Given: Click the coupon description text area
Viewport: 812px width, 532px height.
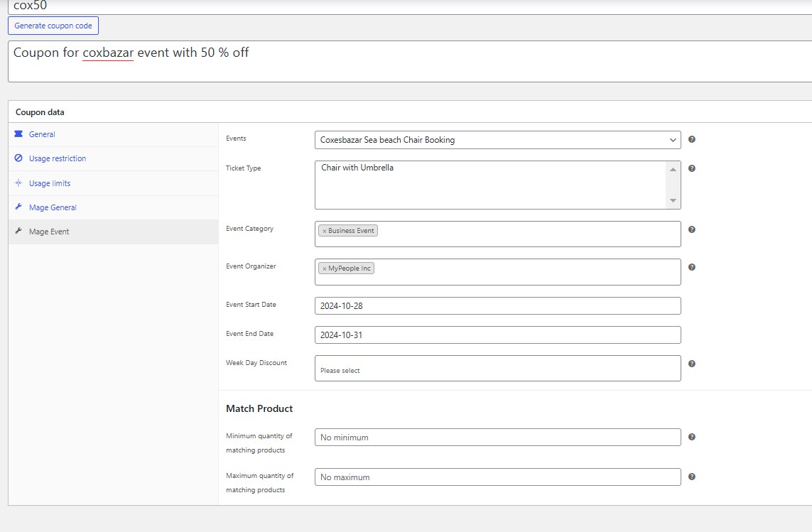Looking at the screenshot, I should point(410,61).
